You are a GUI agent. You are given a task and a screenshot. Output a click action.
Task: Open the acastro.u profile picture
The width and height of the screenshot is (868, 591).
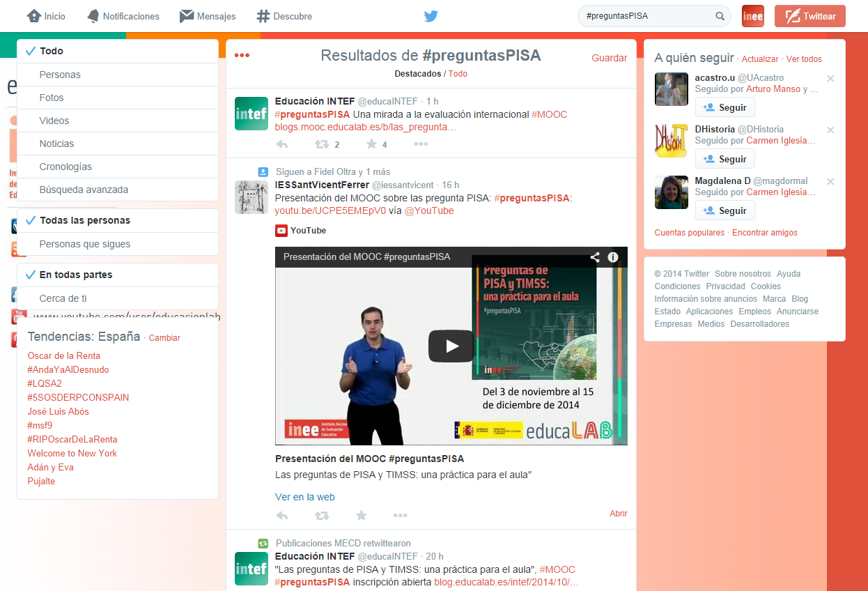click(672, 89)
